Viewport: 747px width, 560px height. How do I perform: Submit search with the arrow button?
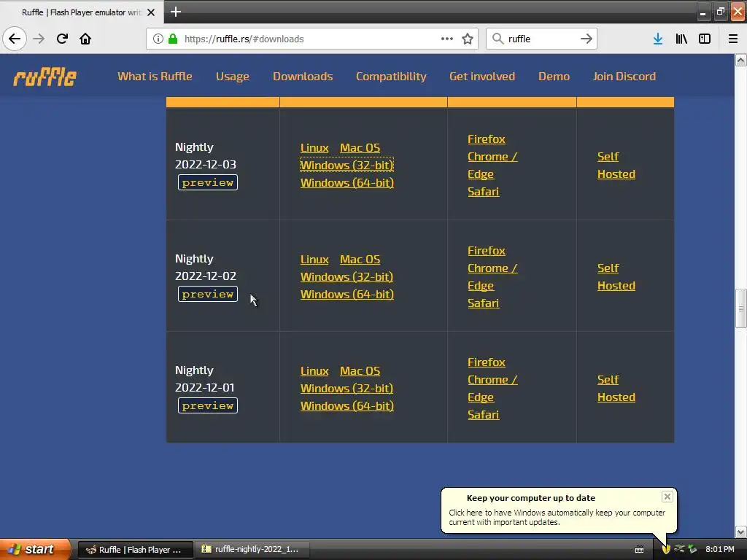587,39
